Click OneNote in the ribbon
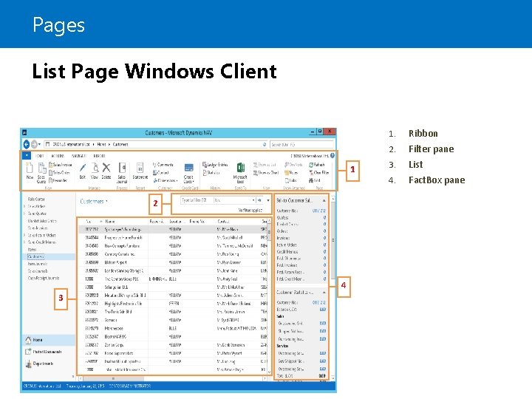Image resolution: width=532 pixels, height=399 pixels. point(293,165)
